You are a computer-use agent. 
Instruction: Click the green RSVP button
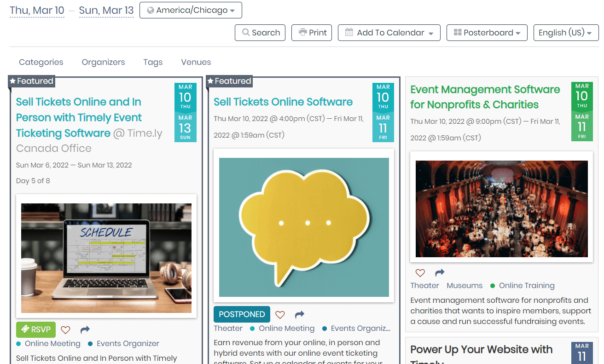(36, 330)
